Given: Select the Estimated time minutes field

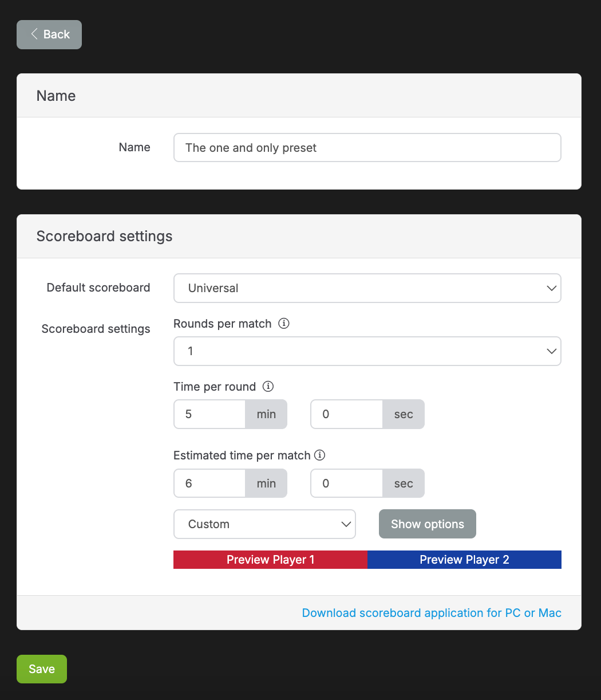Looking at the screenshot, I should click(x=210, y=483).
